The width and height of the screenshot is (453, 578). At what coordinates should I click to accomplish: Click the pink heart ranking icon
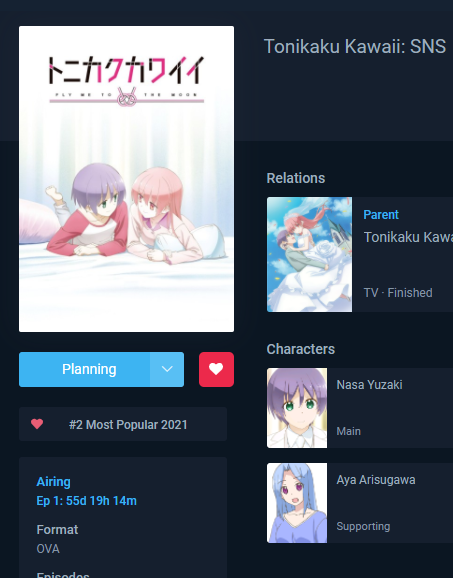[x=37, y=424]
